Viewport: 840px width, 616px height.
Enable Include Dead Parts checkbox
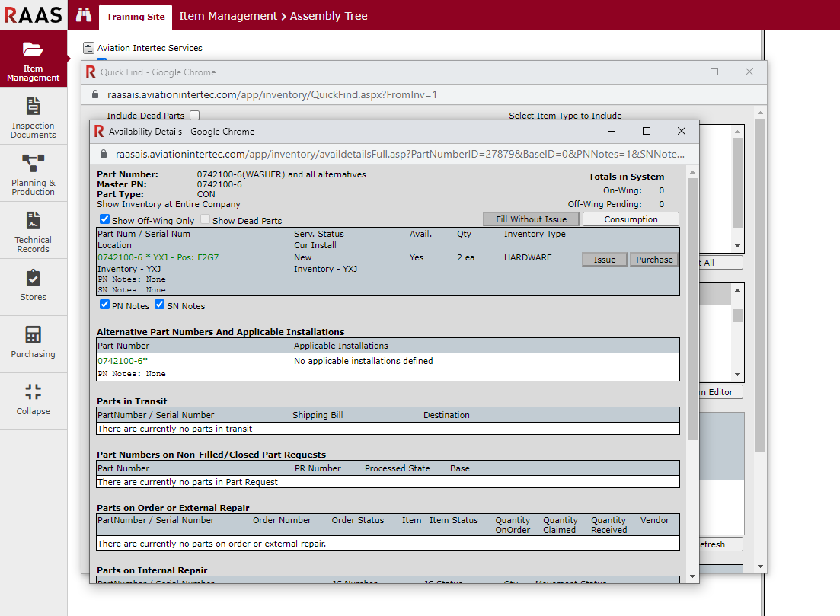pyautogui.click(x=194, y=116)
